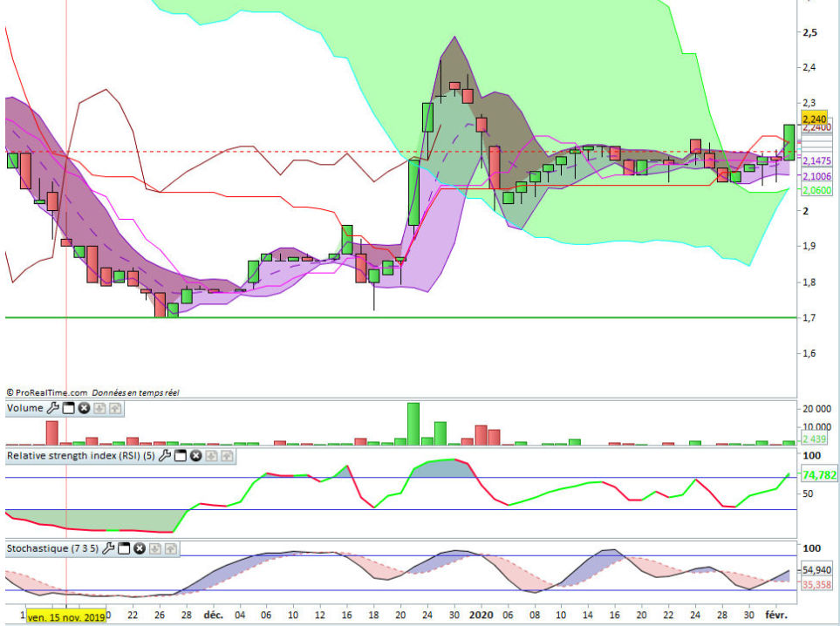Open RSI indicator settings wrench
This screenshot has height=626, width=840.
coord(165,456)
